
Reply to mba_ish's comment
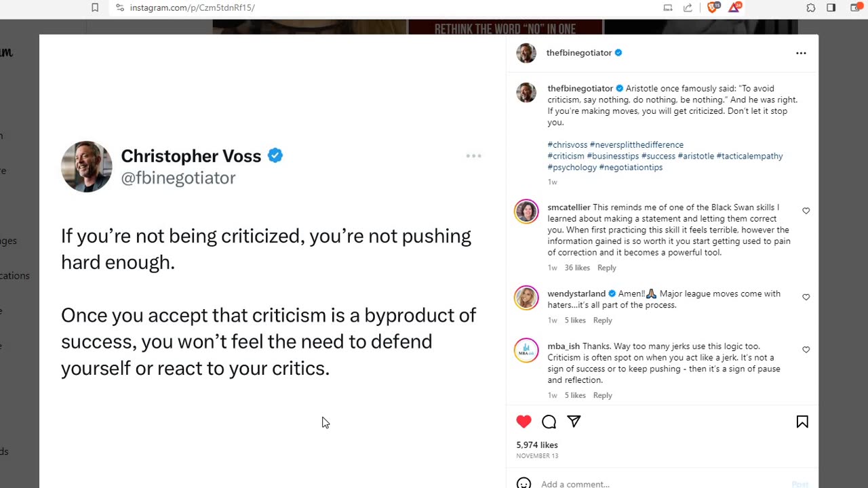(x=602, y=395)
